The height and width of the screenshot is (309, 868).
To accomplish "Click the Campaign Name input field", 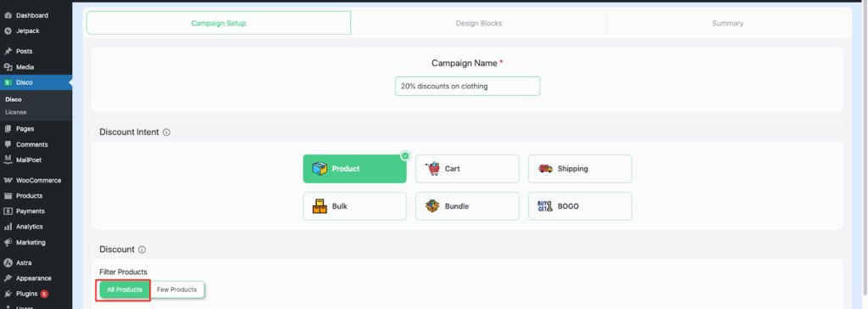I will [x=467, y=86].
